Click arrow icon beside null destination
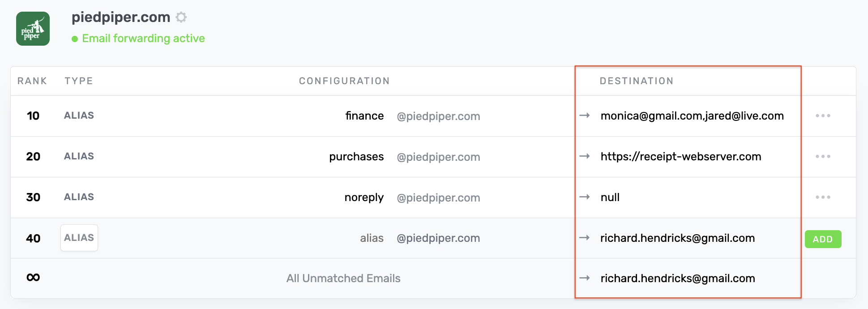This screenshot has height=309, width=868. click(584, 197)
